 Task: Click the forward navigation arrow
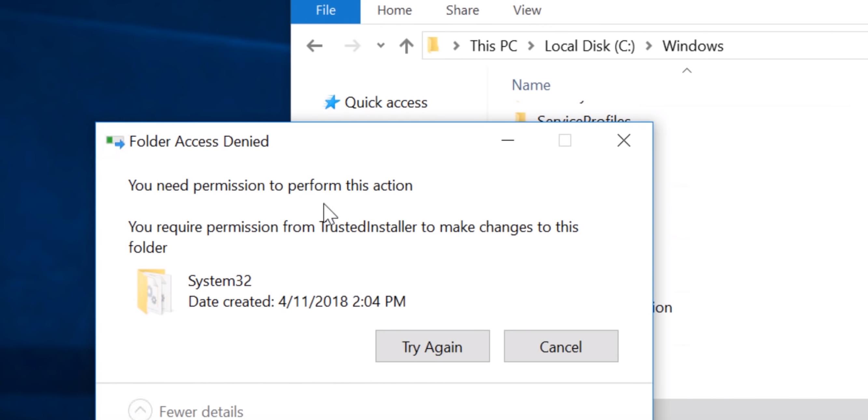pyautogui.click(x=352, y=46)
